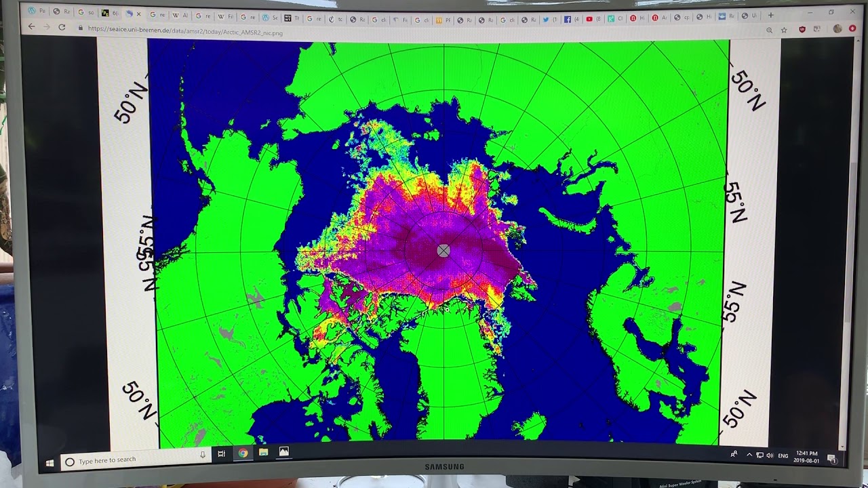868x488 pixels.
Task: Open File Explorer from the taskbar
Action: click(263, 452)
